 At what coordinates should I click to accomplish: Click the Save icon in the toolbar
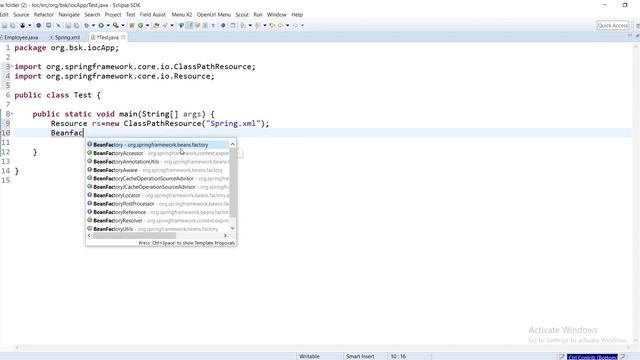(4, 25)
